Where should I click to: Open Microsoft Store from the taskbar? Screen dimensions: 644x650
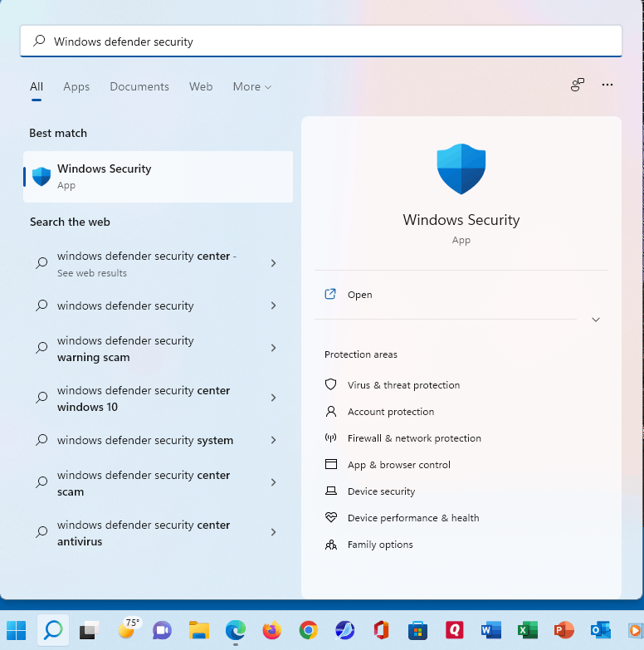click(417, 631)
